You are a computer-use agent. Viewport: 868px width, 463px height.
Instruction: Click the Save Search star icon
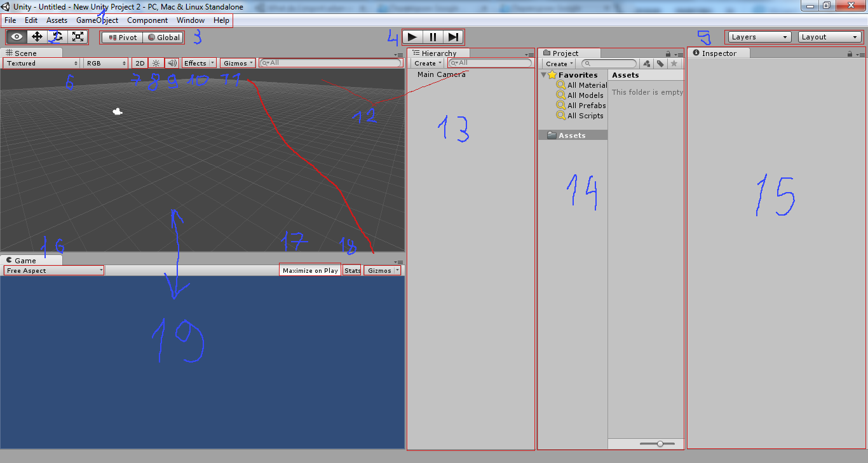click(674, 64)
